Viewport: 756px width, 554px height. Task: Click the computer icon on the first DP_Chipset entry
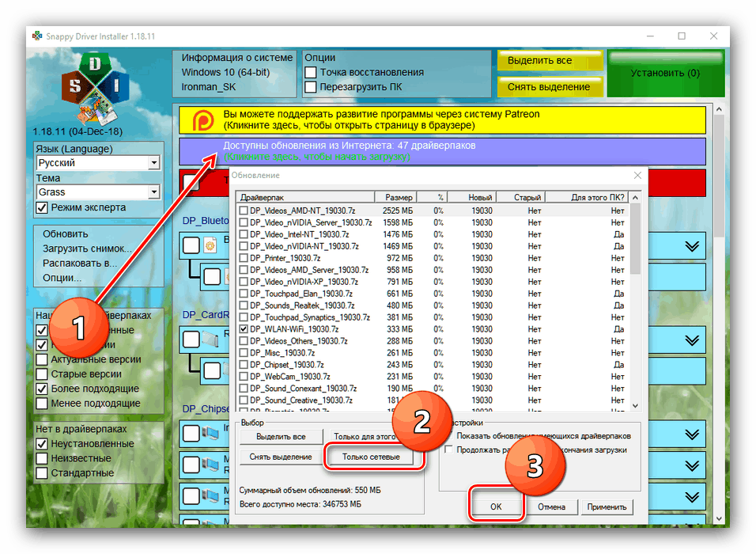pos(210,434)
